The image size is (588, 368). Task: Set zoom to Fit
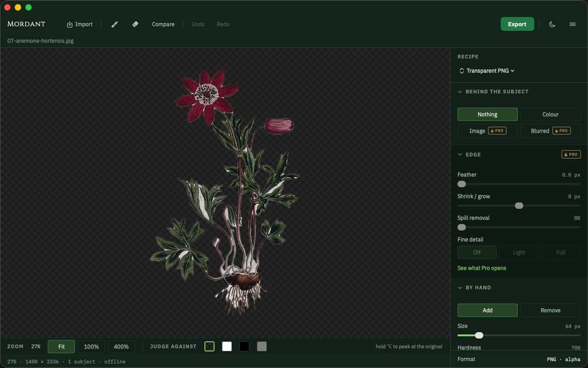coord(61,347)
